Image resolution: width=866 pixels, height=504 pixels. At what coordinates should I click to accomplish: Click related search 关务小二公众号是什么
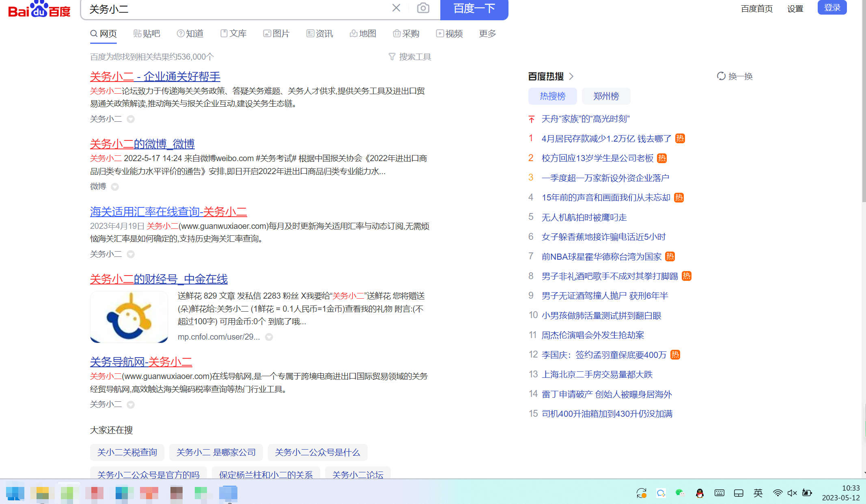[317, 452]
